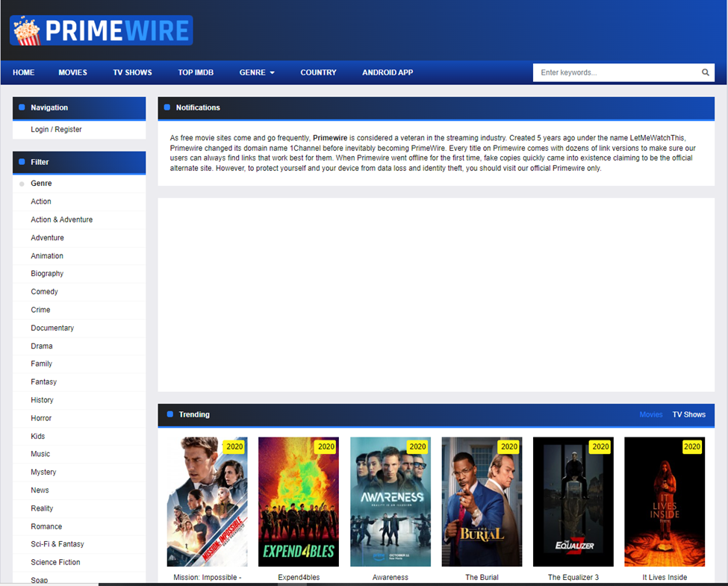Open the Movies menu item
This screenshot has width=728, height=586.
[x=72, y=72]
